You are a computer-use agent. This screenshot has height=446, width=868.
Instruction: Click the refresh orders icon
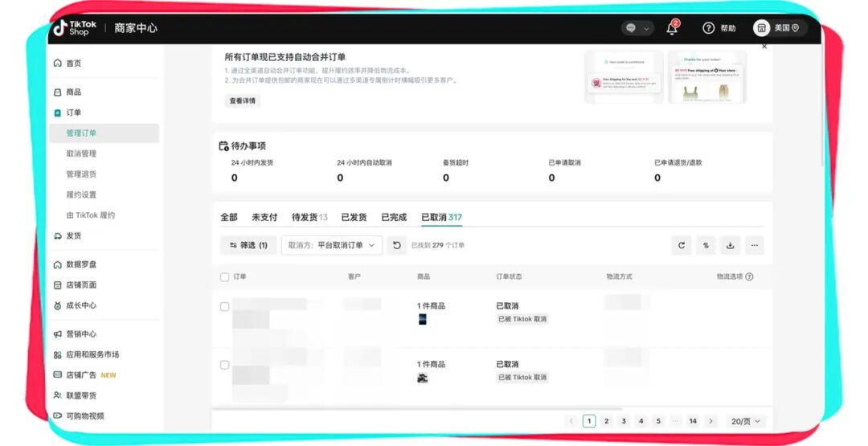[x=682, y=245]
